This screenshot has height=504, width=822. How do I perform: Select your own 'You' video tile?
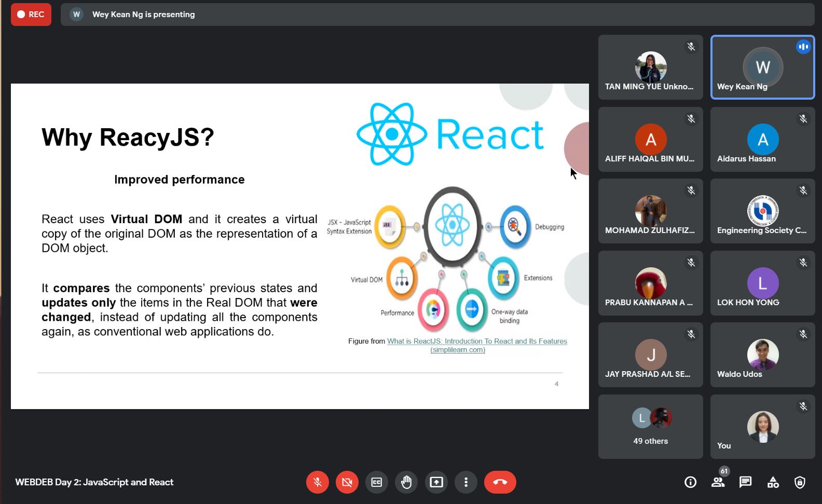coord(763,427)
